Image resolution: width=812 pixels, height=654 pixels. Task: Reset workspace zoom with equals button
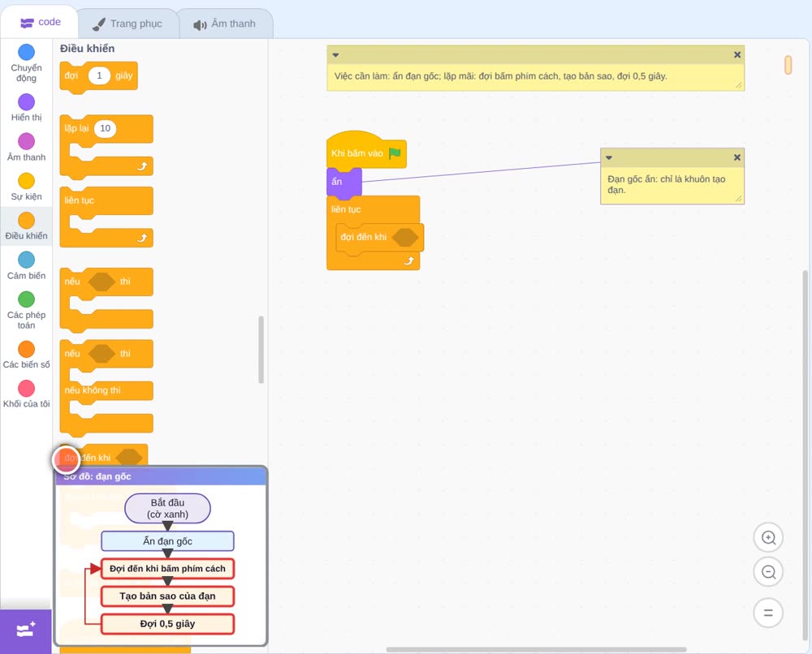768,613
